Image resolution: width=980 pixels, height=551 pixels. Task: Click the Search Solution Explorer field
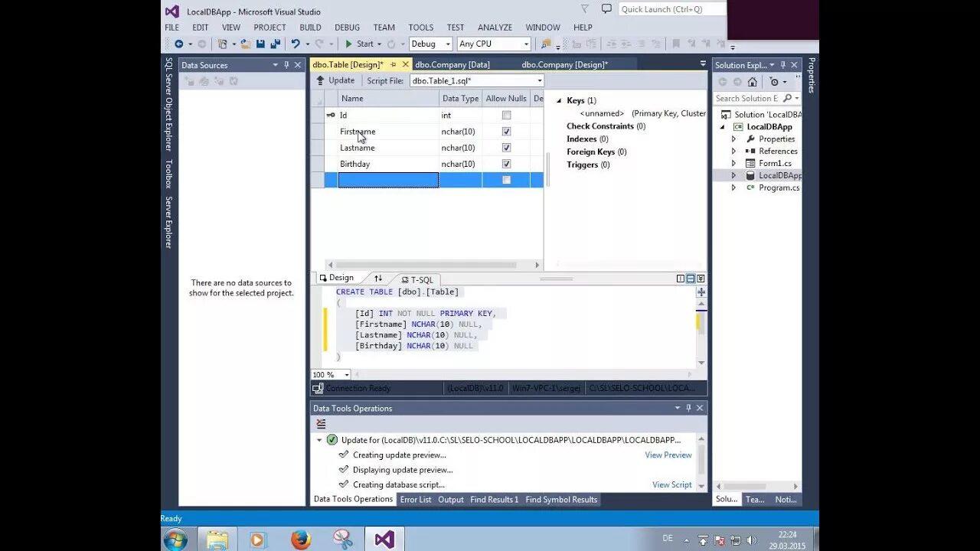coord(746,98)
